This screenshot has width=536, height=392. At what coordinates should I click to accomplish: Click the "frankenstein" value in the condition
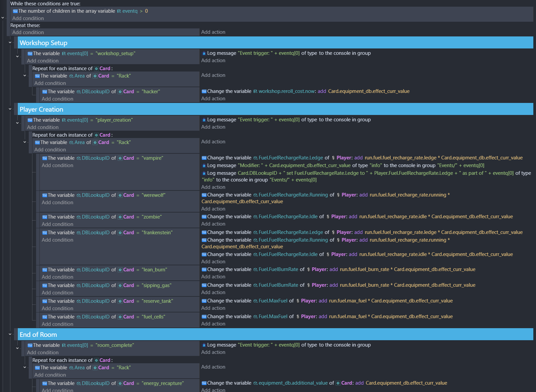157,233
